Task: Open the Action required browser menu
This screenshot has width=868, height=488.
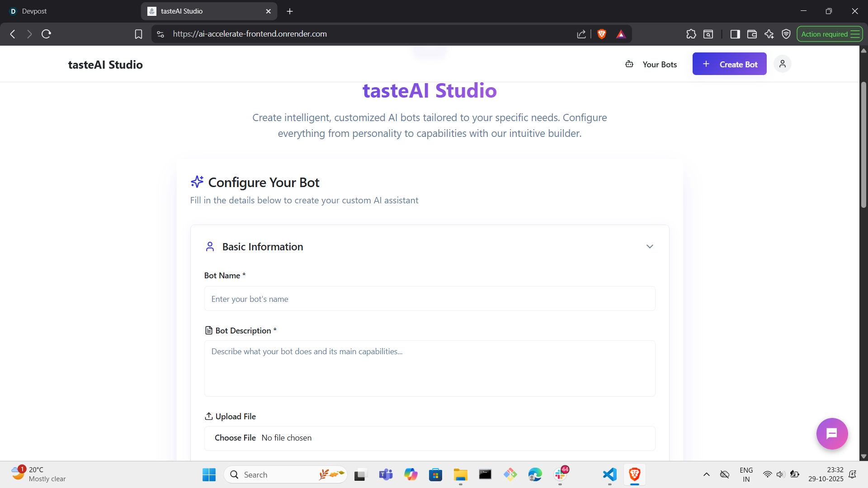Action: (x=830, y=34)
